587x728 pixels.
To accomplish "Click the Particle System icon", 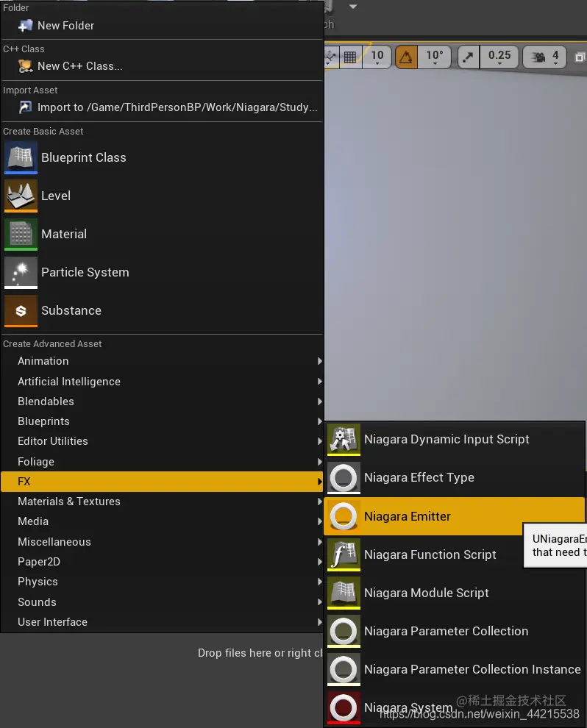I will coord(21,273).
